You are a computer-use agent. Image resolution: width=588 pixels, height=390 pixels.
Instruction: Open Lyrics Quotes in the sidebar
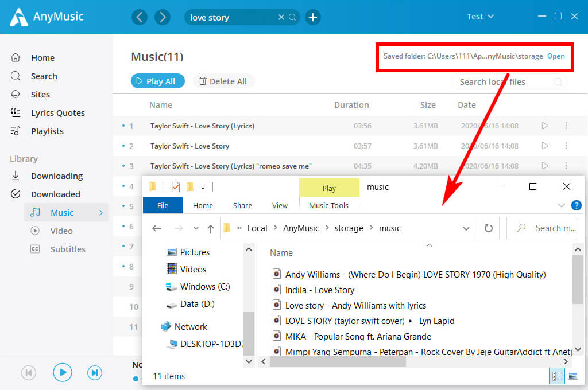click(x=58, y=113)
